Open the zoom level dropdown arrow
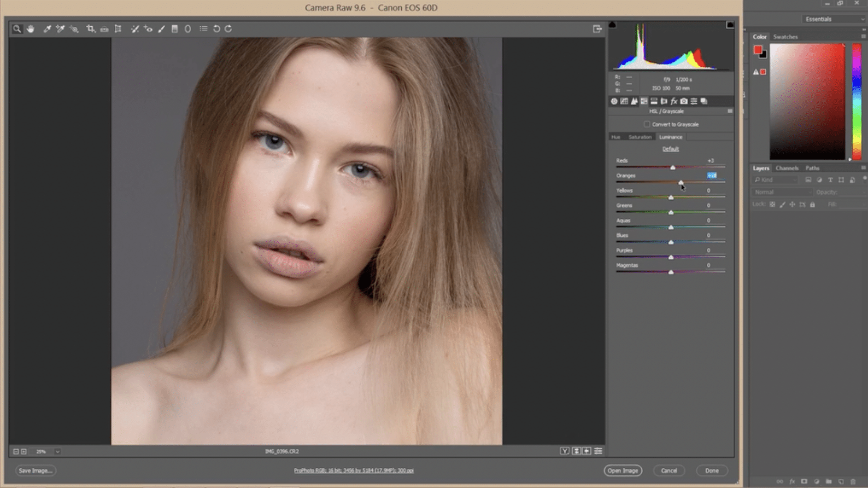Screen dimensions: 868x488 [57, 451]
